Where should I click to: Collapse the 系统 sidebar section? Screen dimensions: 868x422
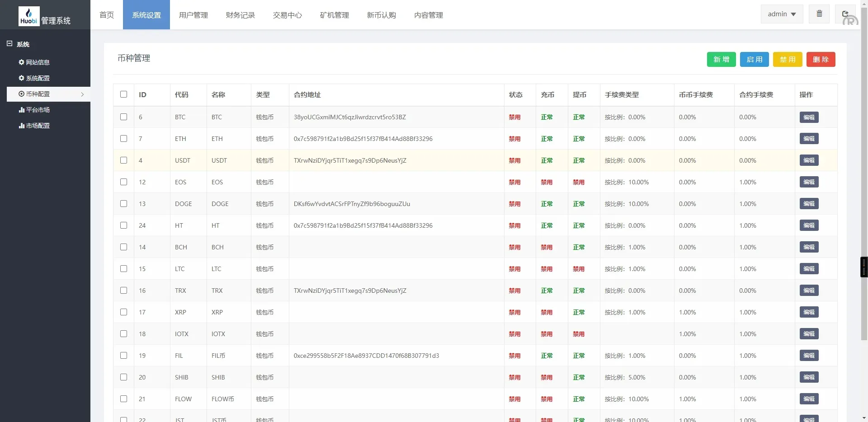coord(9,43)
